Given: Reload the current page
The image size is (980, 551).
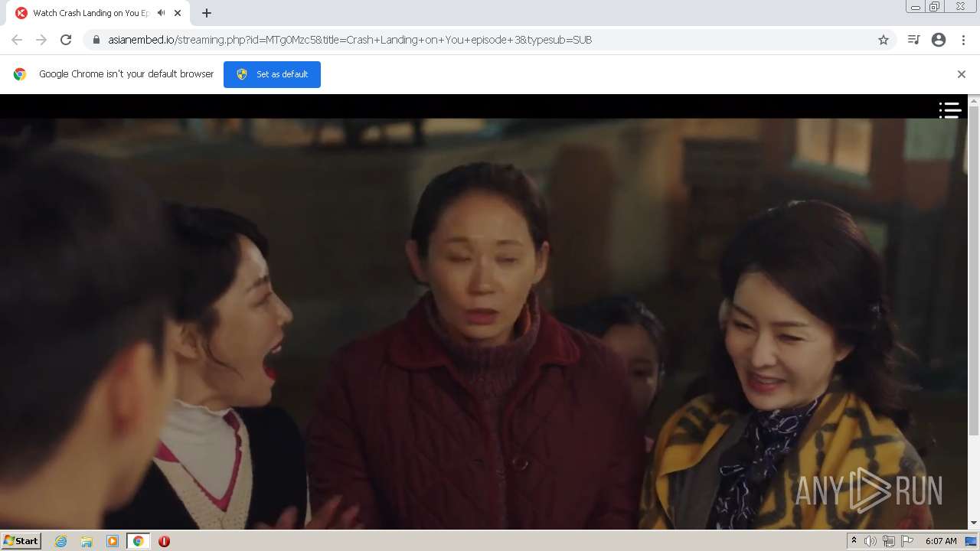Looking at the screenshot, I should click(x=66, y=40).
